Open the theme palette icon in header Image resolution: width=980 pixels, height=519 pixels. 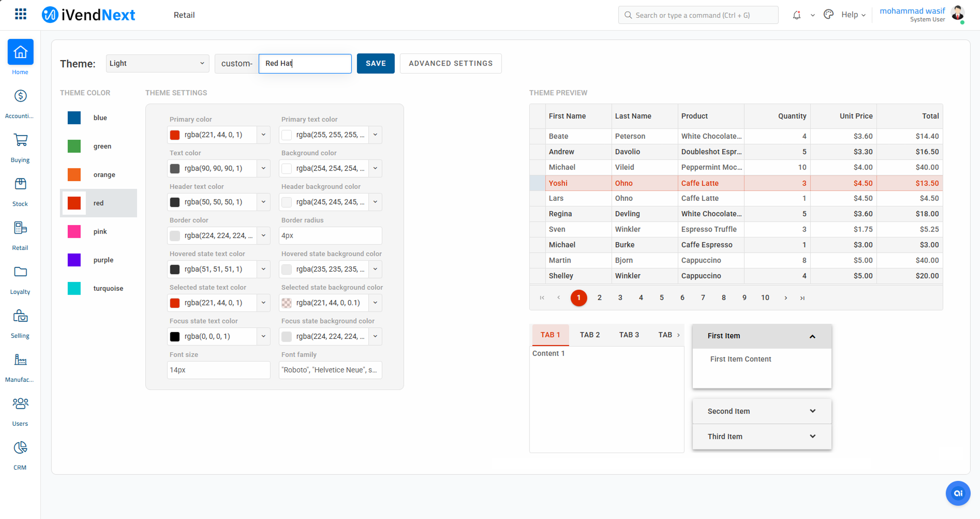pos(828,15)
